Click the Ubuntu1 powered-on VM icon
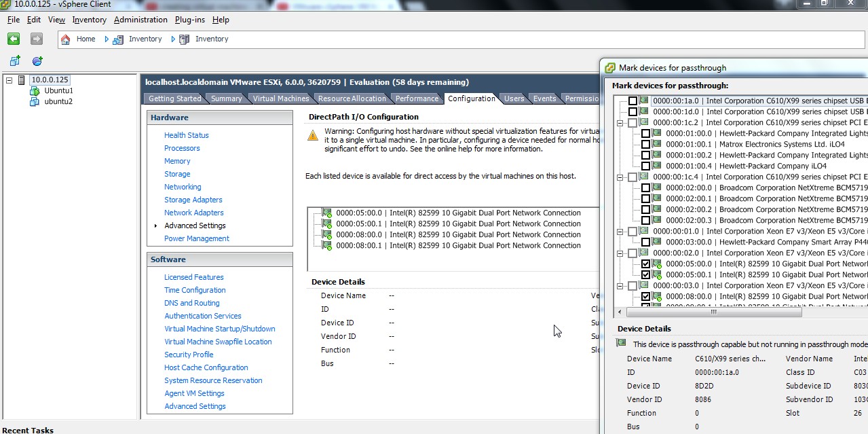The height and width of the screenshot is (434, 868). point(35,91)
